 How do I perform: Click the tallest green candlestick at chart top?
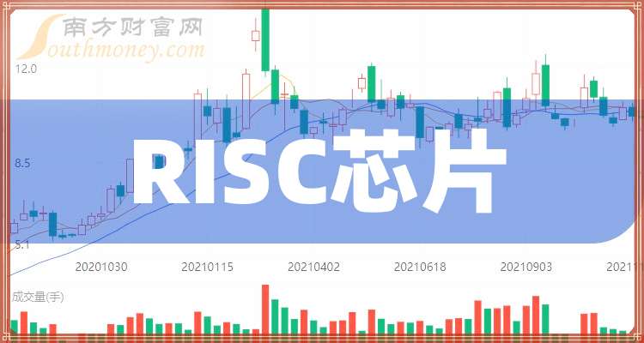pos(265,39)
